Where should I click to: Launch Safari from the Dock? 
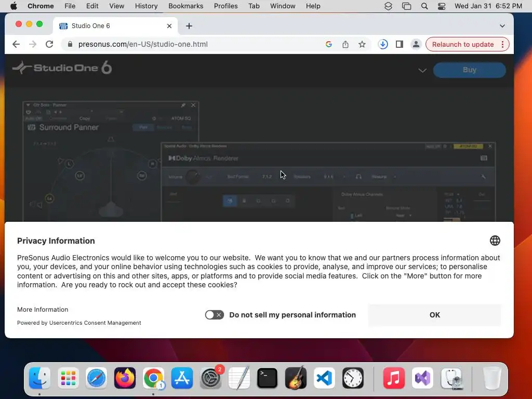click(x=96, y=378)
